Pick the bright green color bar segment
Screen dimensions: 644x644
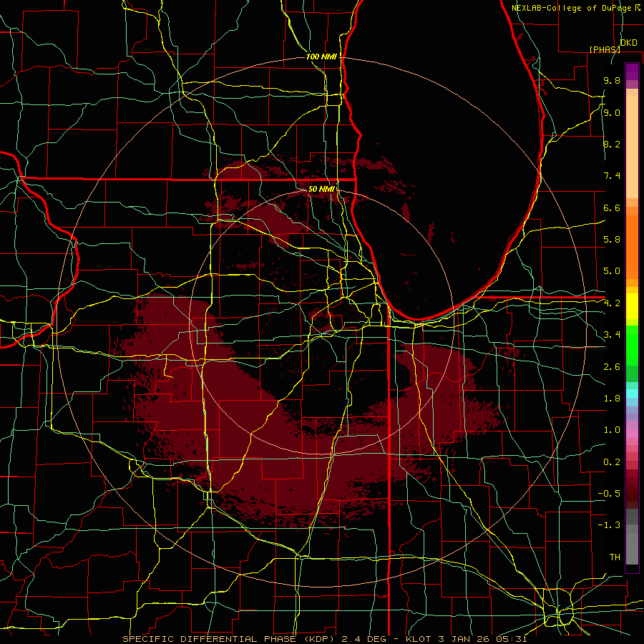point(632,345)
